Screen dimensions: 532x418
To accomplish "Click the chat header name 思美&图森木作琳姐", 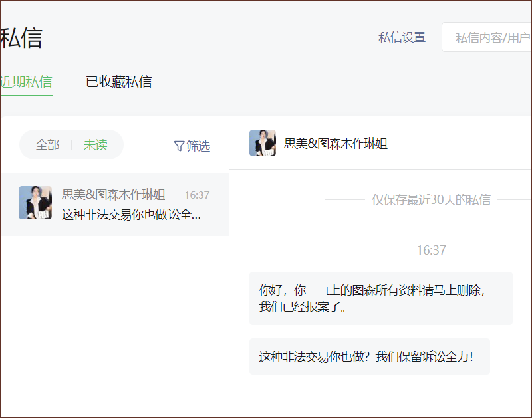I will (335, 143).
